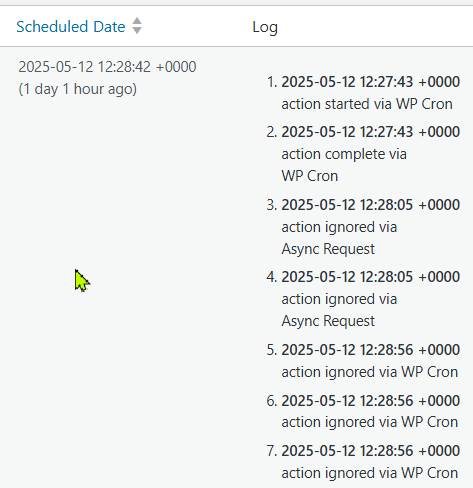Viewport: 473px width, 488px height.
Task: Select fifth log entry timestamp 12:28:56
Action: pyautogui.click(x=371, y=350)
